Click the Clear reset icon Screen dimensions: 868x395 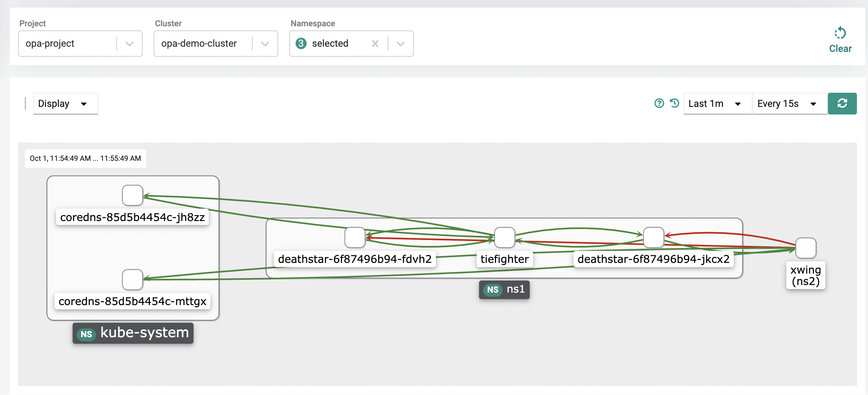coord(840,33)
